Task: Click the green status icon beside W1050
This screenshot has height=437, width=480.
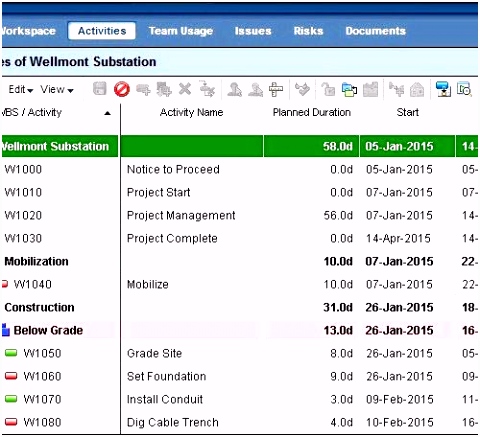Action: (11, 353)
